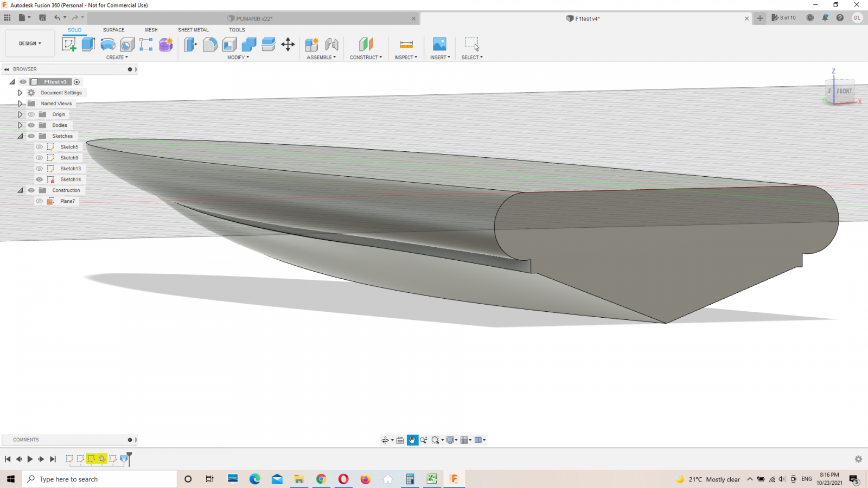This screenshot has height=488, width=868.
Task: Open Chrome from the taskbar
Action: tap(321, 479)
